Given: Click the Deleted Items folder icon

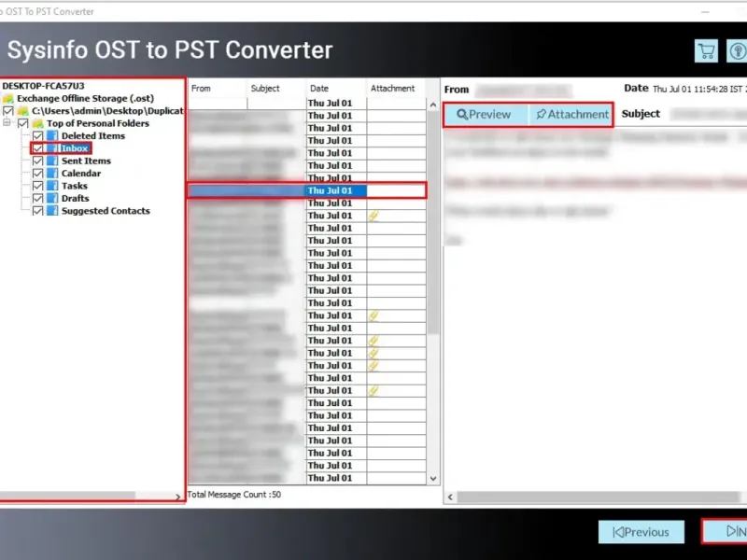Looking at the screenshot, I should point(52,135).
